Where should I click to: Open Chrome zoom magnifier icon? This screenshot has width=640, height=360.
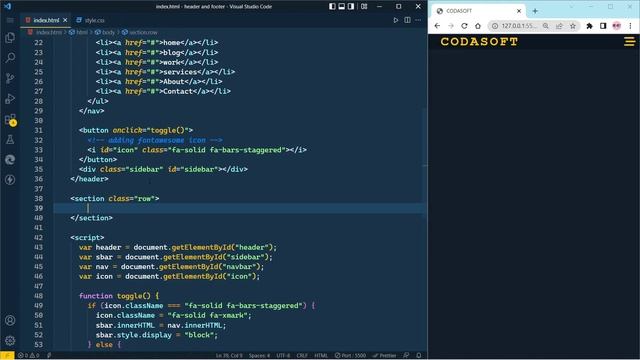[x=546, y=26]
